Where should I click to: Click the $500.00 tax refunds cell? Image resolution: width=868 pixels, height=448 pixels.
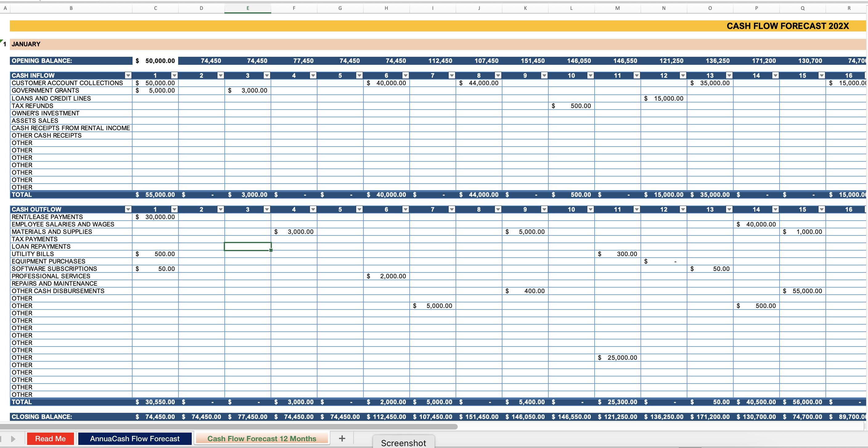pos(571,106)
